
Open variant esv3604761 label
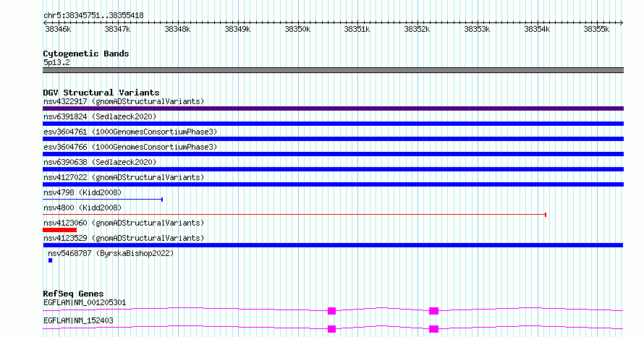[130, 132]
